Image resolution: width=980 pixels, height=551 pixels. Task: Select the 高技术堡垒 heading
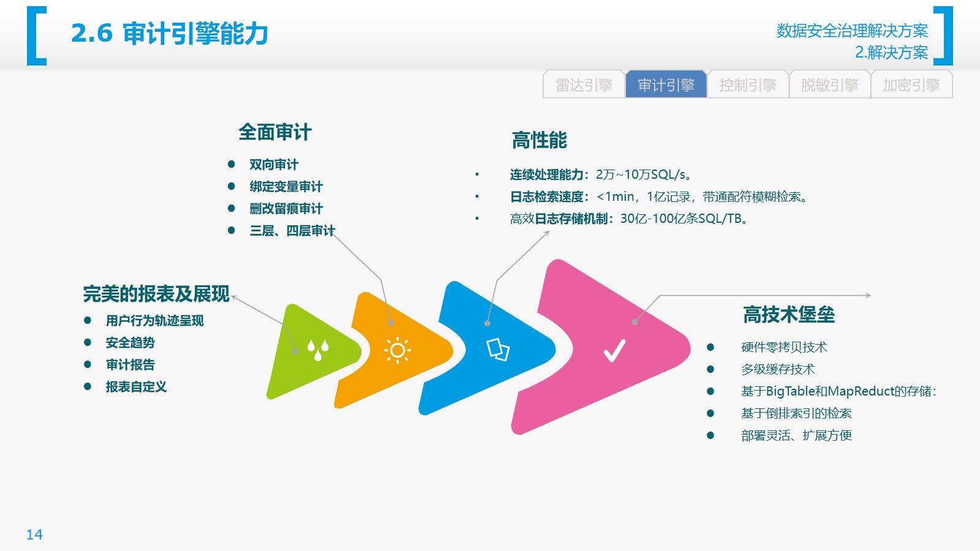(789, 315)
